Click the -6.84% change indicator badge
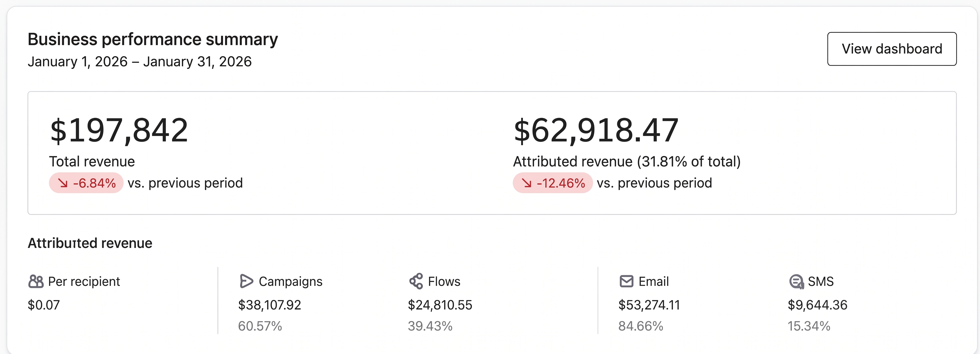Viewport: 980px width, 354px height. [x=86, y=183]
